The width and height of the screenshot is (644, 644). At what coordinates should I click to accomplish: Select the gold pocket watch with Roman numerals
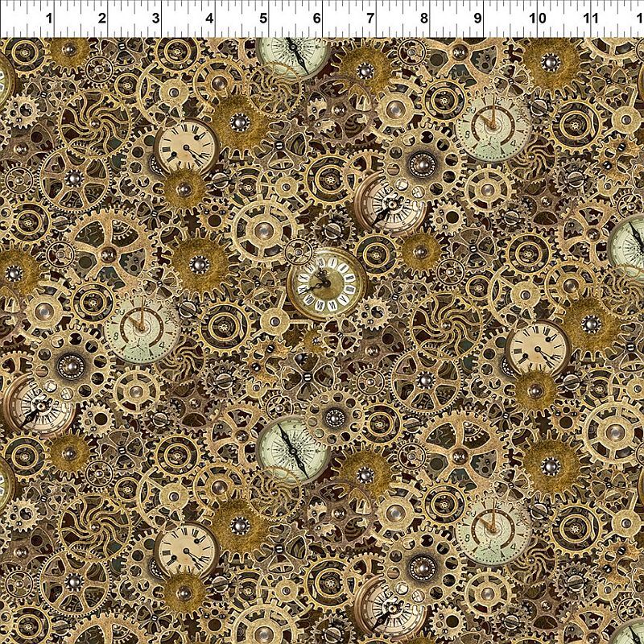[326, 282]
